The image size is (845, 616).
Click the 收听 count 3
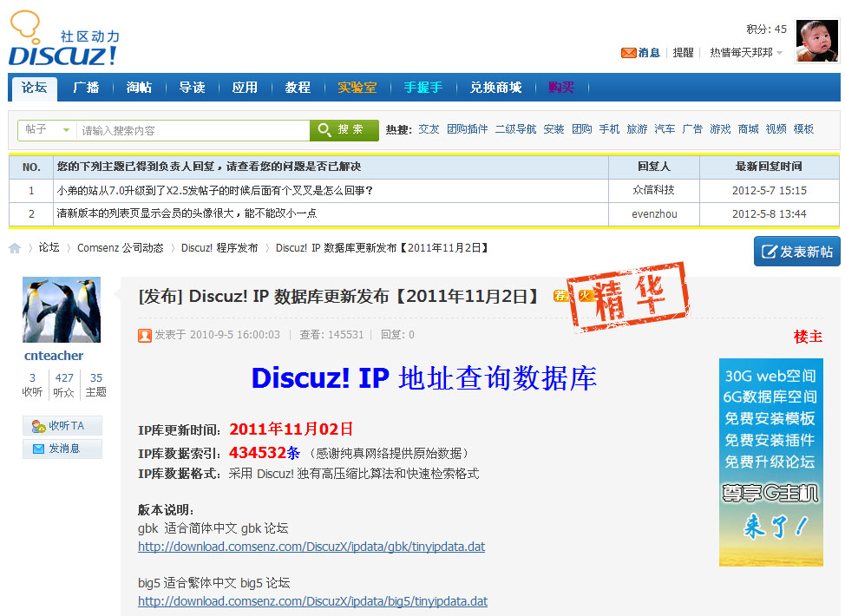[32, 377]
